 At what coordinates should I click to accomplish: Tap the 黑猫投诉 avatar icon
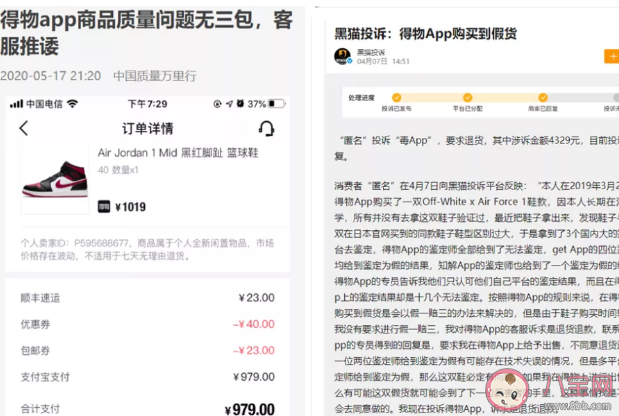coord(343,56)
